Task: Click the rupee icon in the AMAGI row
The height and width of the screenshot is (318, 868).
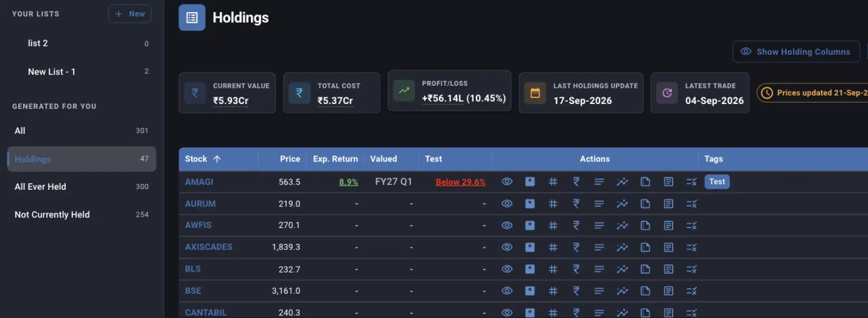Action: [x=576, y=181]
